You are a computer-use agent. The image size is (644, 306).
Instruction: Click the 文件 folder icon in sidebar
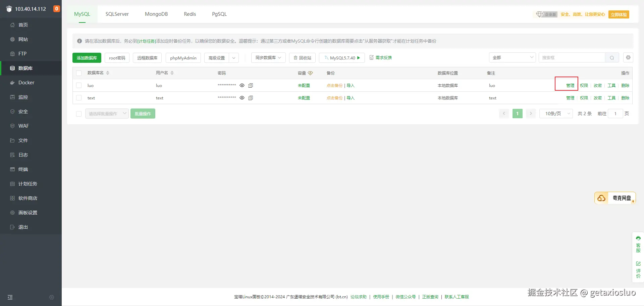[x=12, y=140]
